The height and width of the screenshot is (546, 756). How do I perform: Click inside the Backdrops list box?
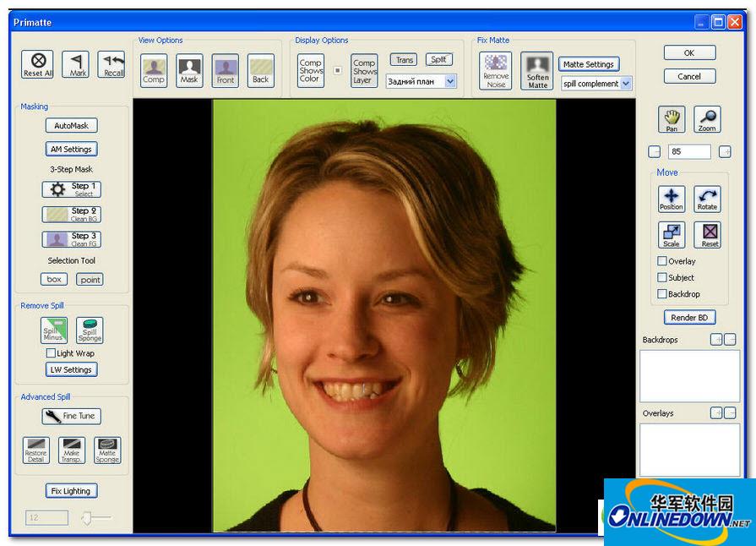[x=690, y=376]
